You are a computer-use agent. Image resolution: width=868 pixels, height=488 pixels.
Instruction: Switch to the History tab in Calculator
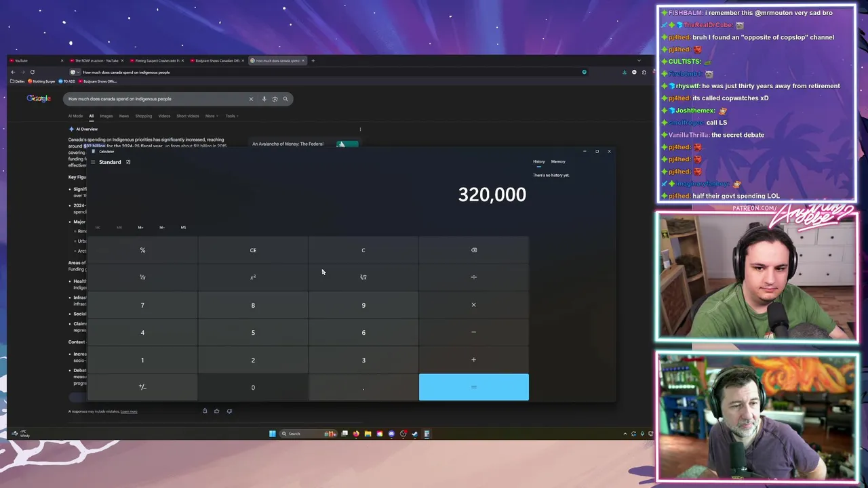pos(538,161)
